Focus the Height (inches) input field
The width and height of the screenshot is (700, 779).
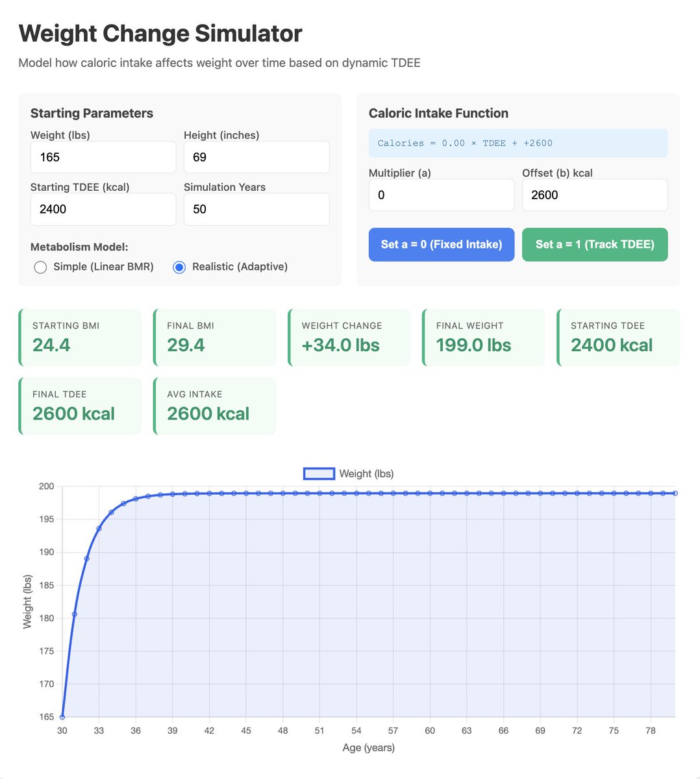click(256, 157)
